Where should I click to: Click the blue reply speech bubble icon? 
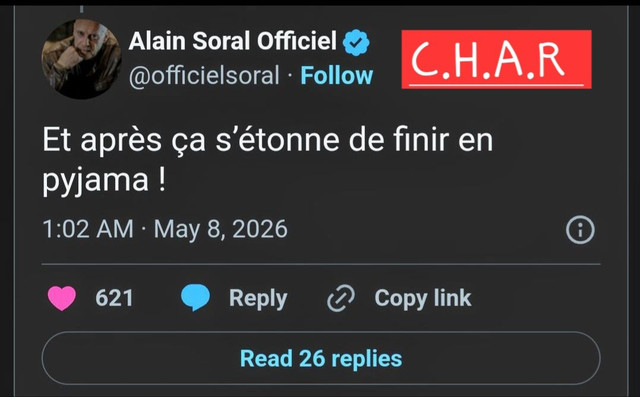(195, 298)
